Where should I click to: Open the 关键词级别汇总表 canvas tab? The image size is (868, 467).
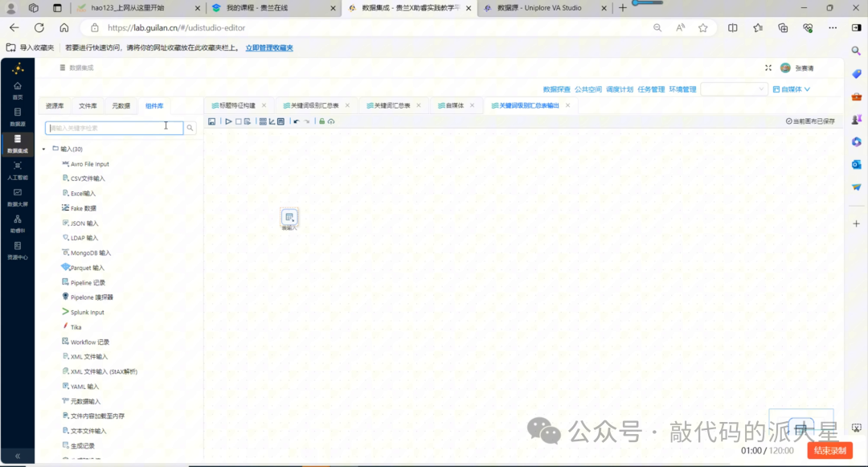[311, 105]
